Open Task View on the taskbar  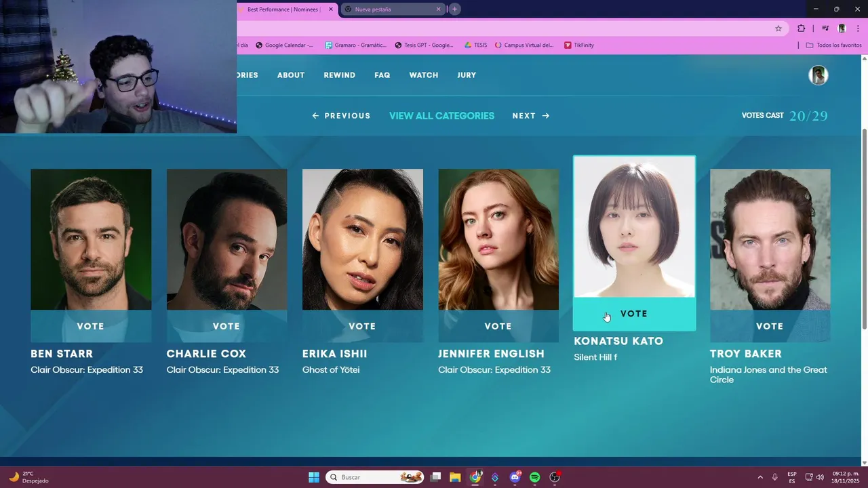point(436,477)
